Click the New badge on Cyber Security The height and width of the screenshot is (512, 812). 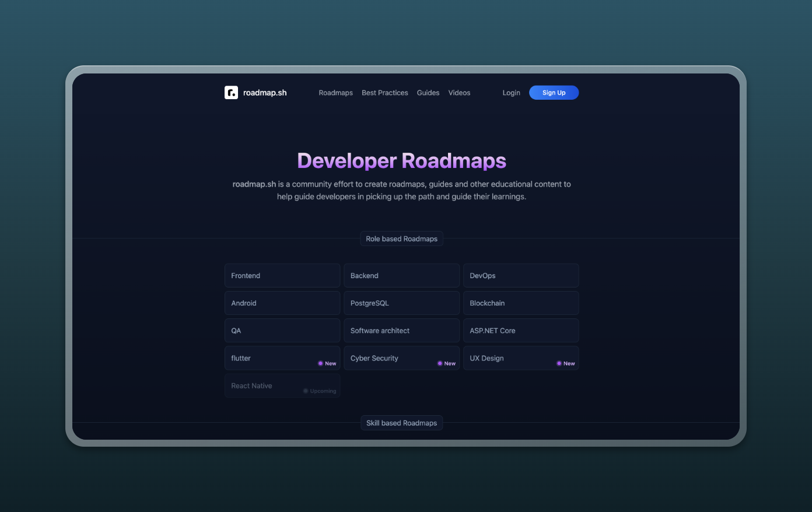(x=447, y=363)
